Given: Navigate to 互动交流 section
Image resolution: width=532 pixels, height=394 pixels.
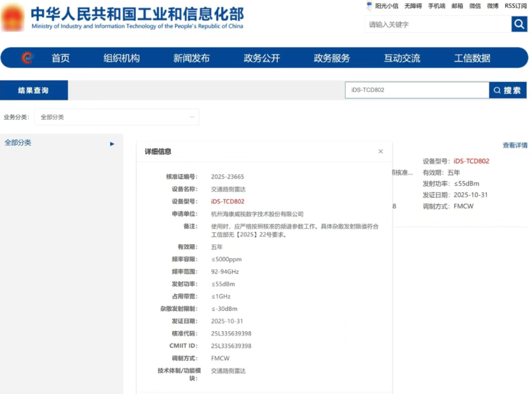Looking at the screenshot, I should point(402,58).
